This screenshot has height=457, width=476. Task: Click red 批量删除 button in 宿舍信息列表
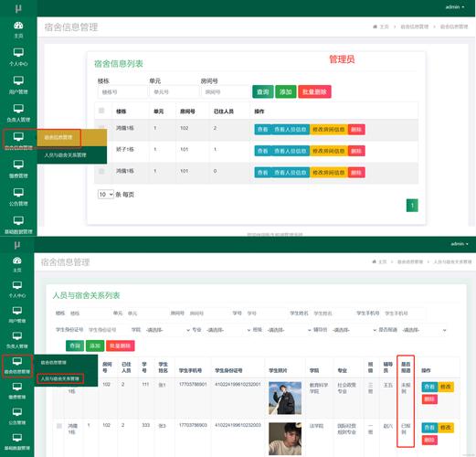click(x=314, y=91)
